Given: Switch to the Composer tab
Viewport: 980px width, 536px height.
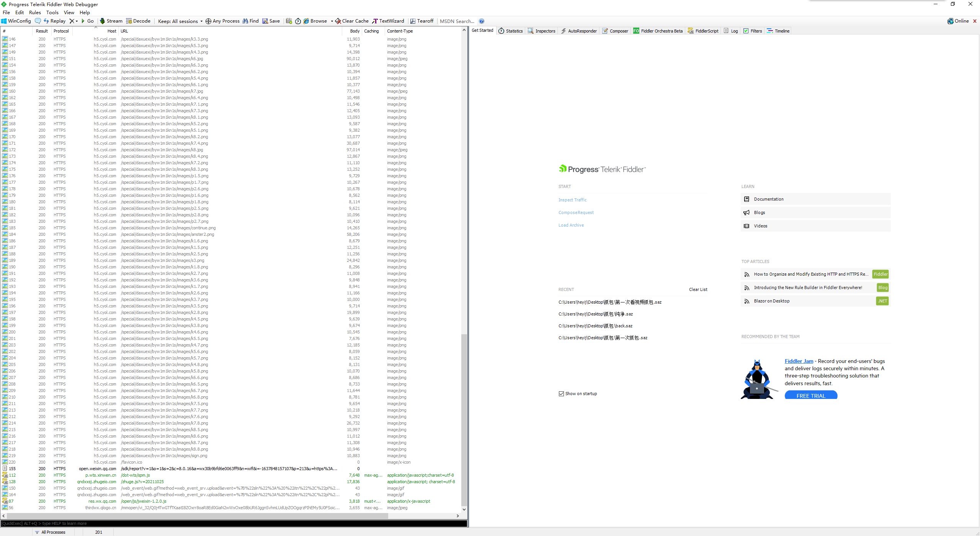Looking at the screenshot, I should (615, 31).
